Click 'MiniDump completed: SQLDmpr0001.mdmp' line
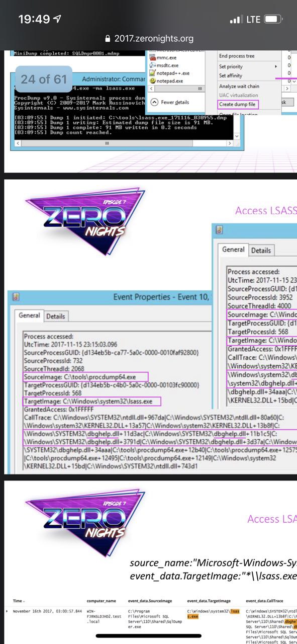297x644 pixels. tap(67, 52)
